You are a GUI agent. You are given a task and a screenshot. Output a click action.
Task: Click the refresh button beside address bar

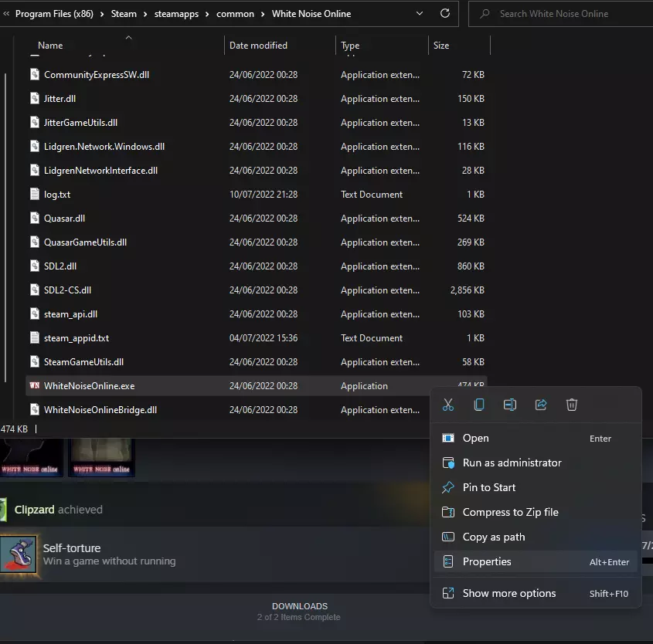point(444,14)
